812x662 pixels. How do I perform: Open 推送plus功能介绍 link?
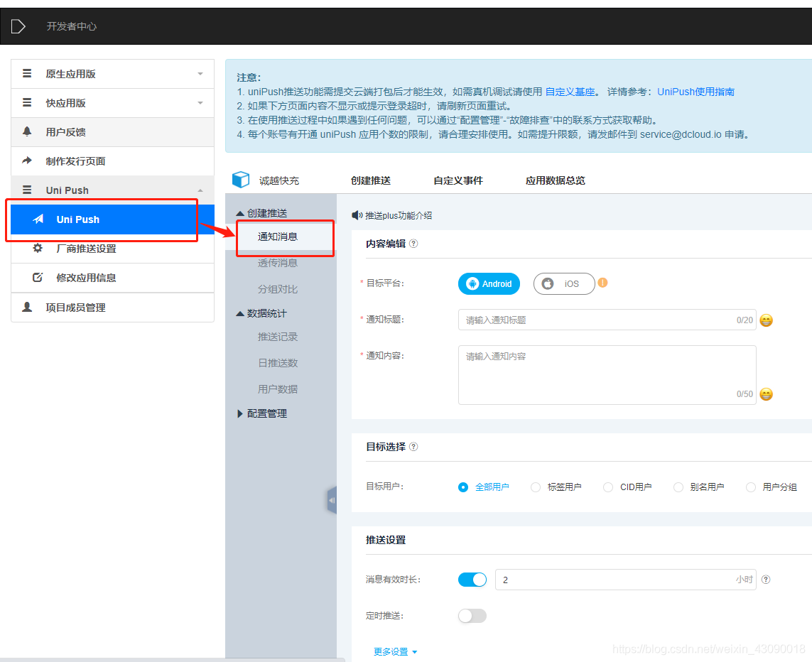coord(399,215)
